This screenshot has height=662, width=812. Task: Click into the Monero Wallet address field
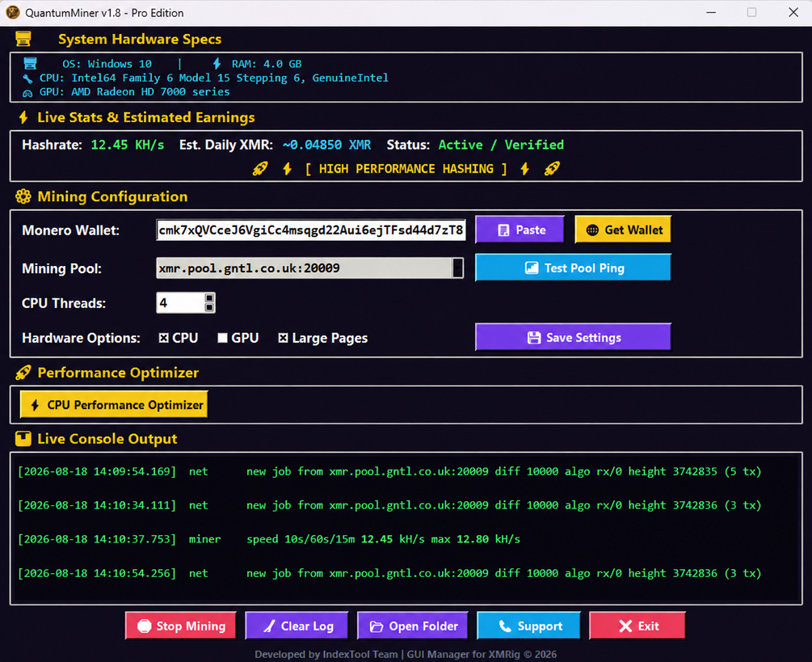coord(311,230)
